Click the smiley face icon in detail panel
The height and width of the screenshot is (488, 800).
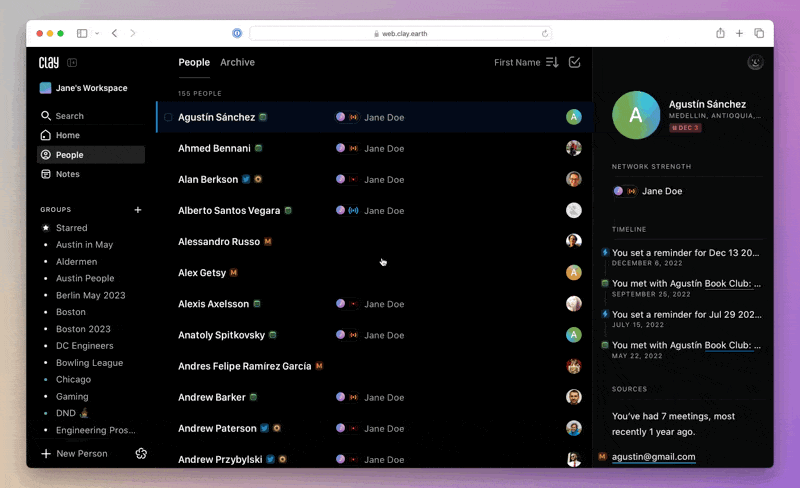tap(755, 62)
